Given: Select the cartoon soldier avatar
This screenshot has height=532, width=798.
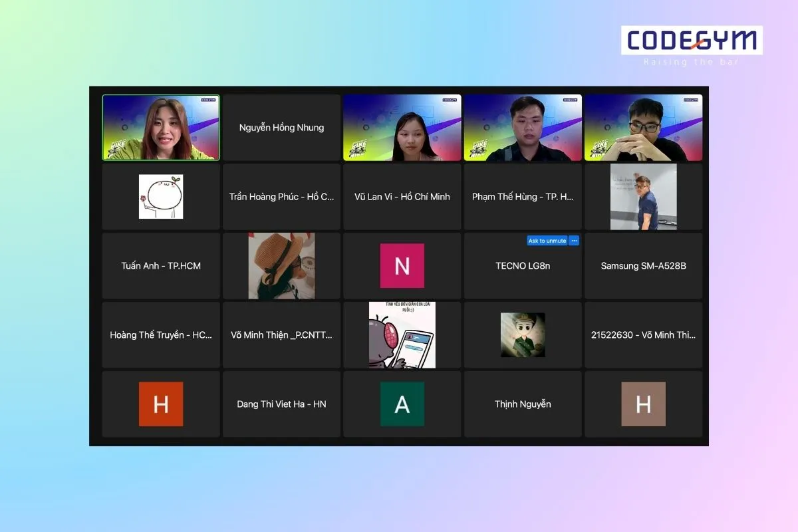Looking at the screenshot, I should (x=523, y=334).
